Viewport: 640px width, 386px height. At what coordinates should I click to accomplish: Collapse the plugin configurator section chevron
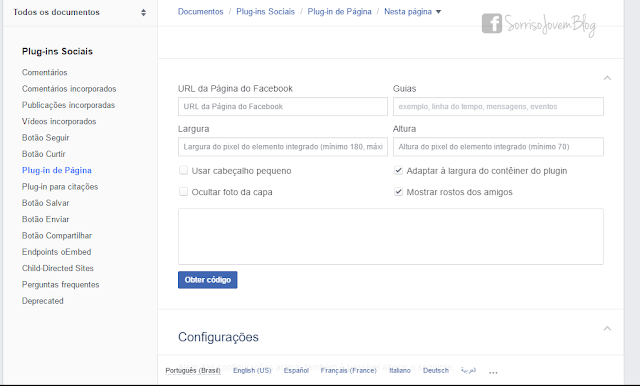pyautogui.click(x=607, y=78)
